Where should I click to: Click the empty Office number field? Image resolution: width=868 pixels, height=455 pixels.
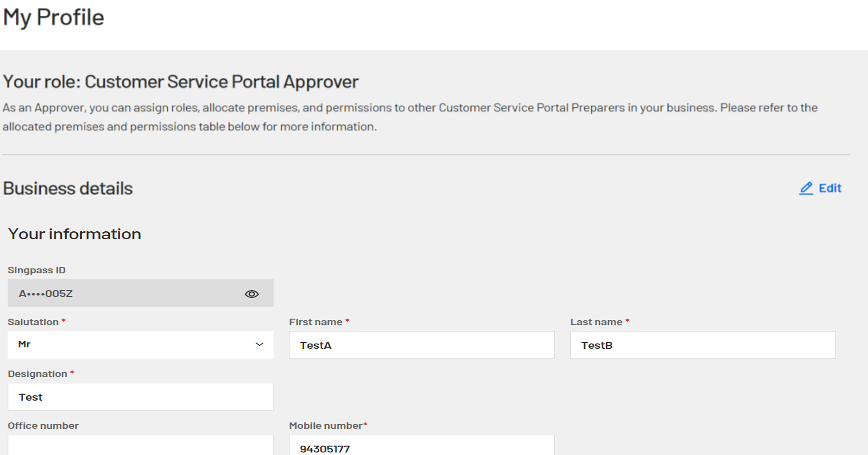coord(141,445)
